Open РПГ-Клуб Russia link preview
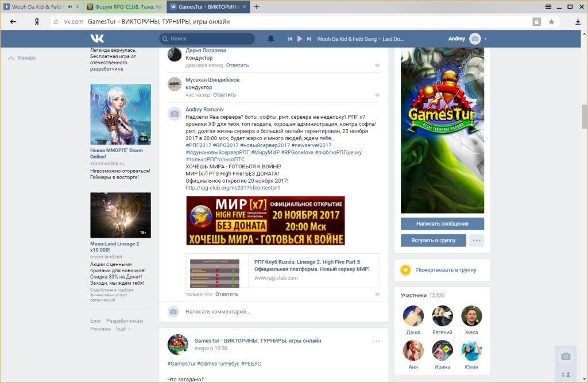This screenshot has width=588, height=383. [x=283, y=270]
